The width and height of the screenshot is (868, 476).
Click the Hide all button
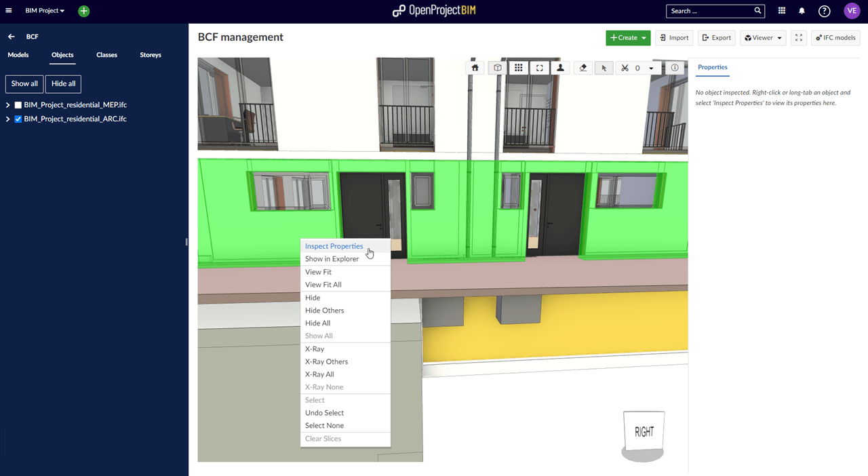pyautogui.click(x=62, y=83)
